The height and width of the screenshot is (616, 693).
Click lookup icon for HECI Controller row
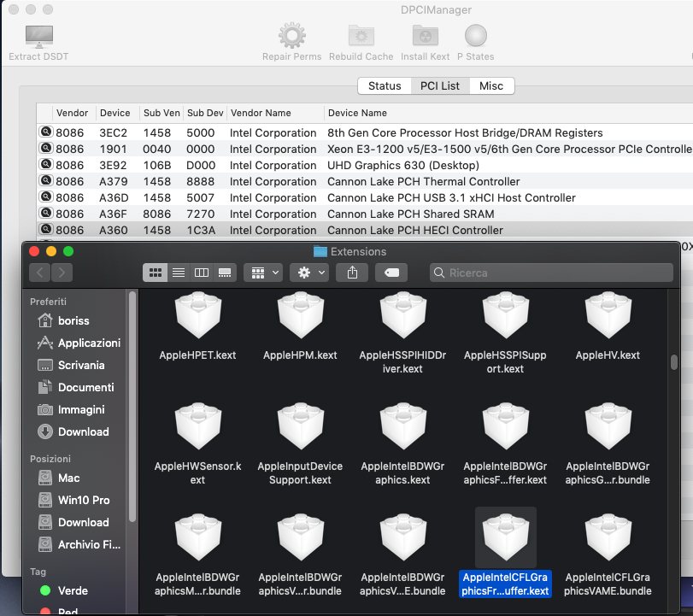pyautogui.click(x=46, y=229)
